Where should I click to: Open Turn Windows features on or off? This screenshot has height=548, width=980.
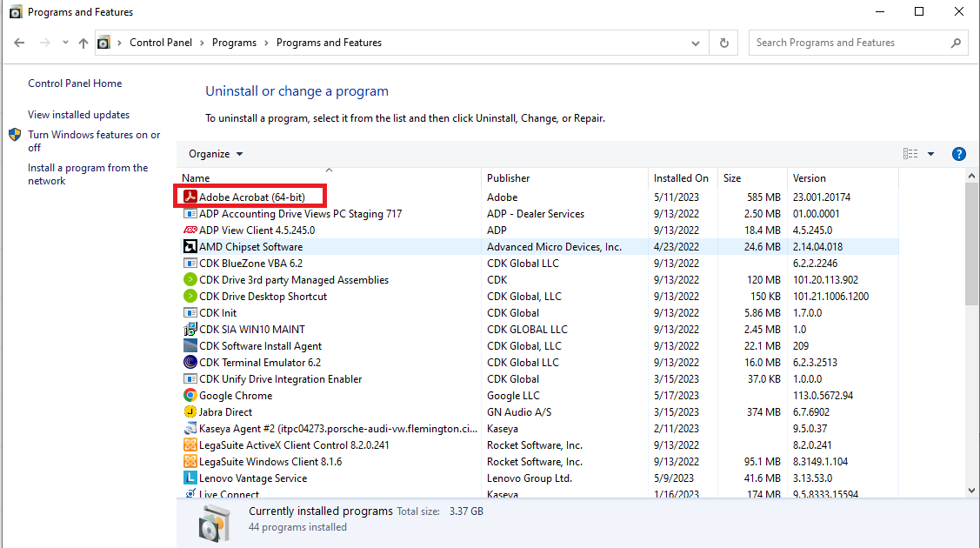tap(94, 141)
